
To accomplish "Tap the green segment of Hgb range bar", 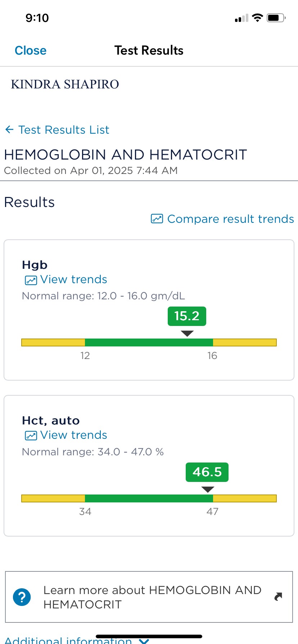I will pos(149,342).
